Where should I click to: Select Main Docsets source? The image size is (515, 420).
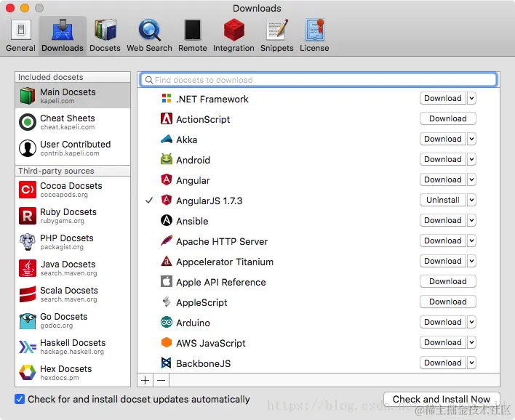[73, 95]
